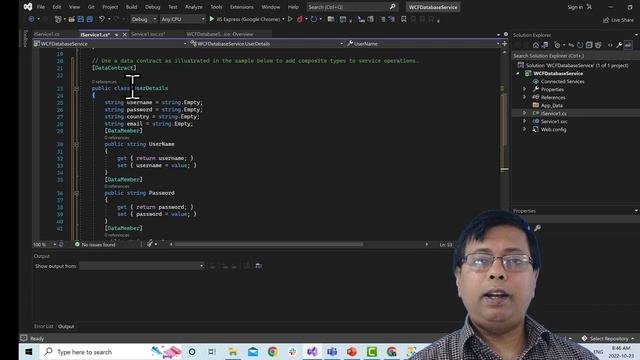Click the Undo toolbar icon

(102, 19)
